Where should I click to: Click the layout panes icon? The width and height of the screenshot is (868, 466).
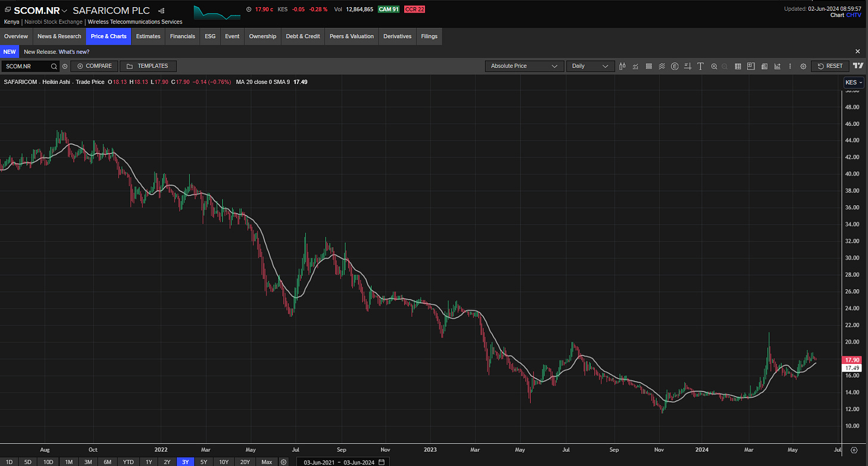tap(751, 66)
